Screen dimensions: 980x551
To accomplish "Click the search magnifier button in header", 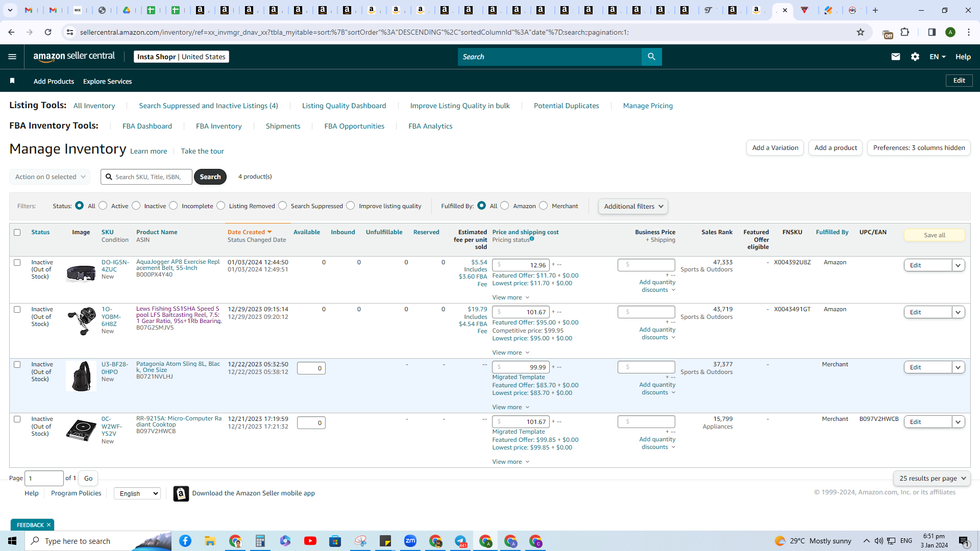I will click(651, 57).
